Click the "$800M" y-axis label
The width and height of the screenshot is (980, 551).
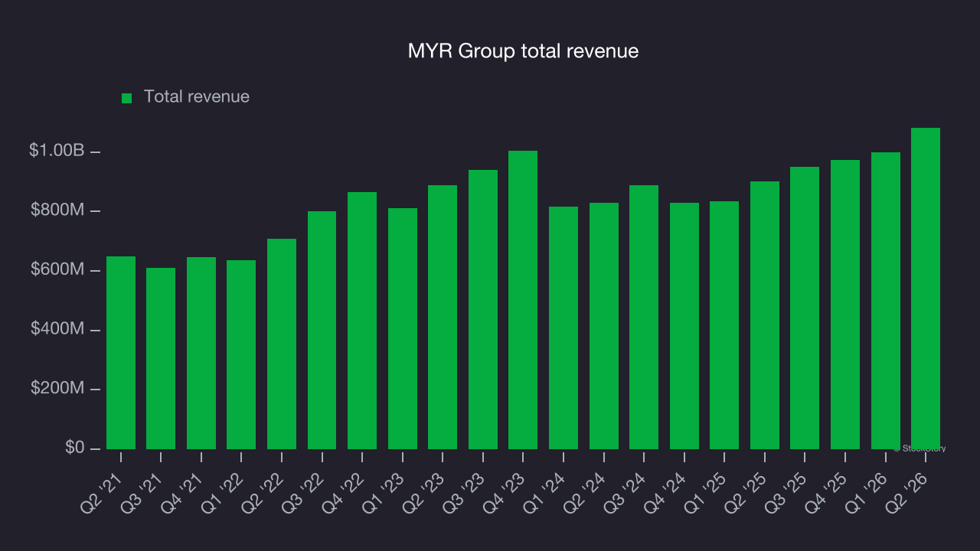(x=57, y=210)
